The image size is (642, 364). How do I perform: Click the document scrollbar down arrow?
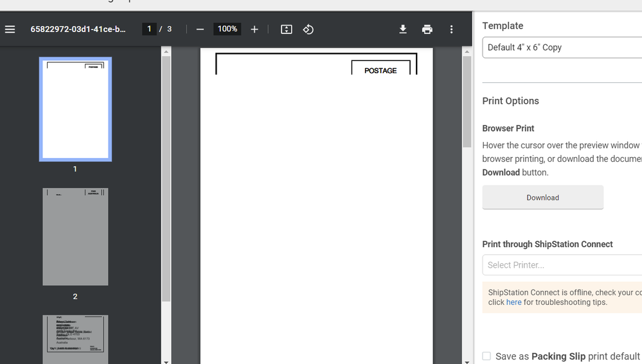coord(467,361)
